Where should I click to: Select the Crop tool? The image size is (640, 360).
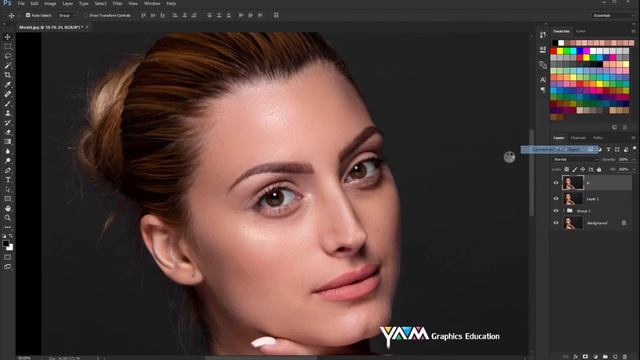8,75
